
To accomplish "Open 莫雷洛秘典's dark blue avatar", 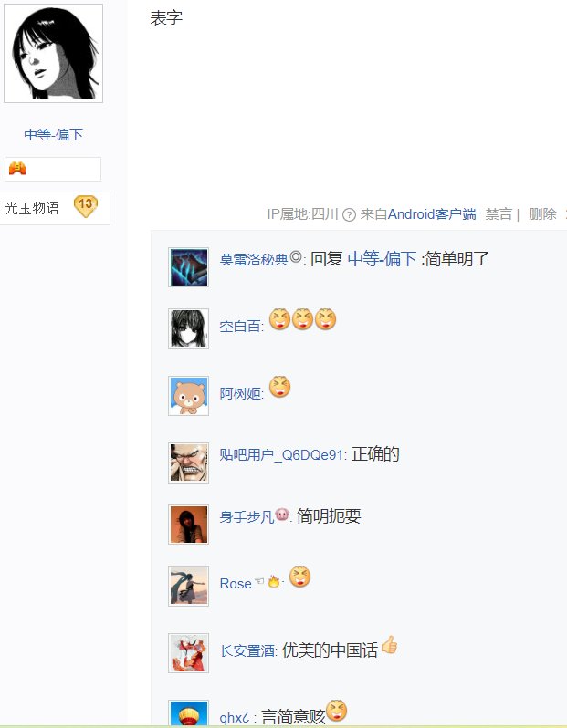I will click(188, 267).
